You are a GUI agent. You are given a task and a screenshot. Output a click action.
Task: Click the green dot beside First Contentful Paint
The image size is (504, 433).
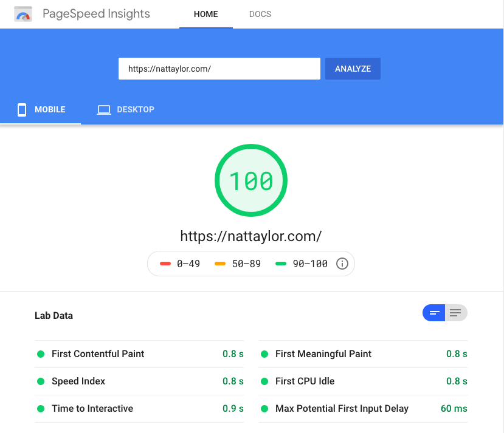pos(41,354)
